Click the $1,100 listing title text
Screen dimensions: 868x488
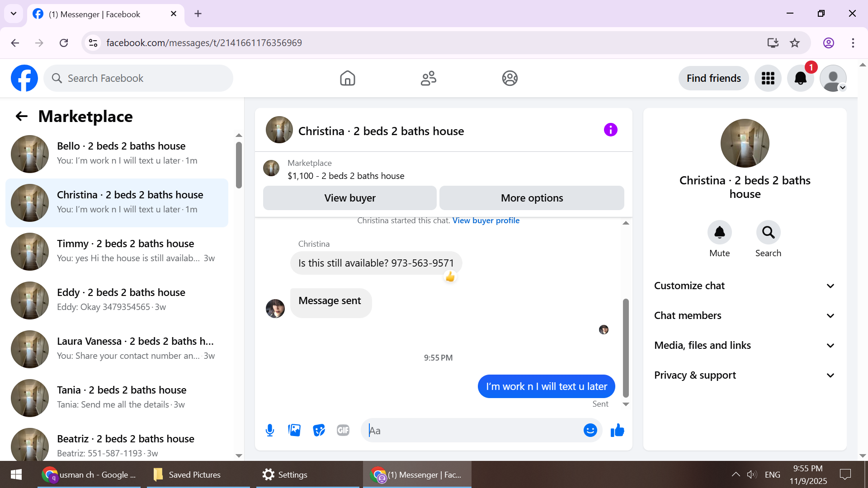click(x=346, y=176)
